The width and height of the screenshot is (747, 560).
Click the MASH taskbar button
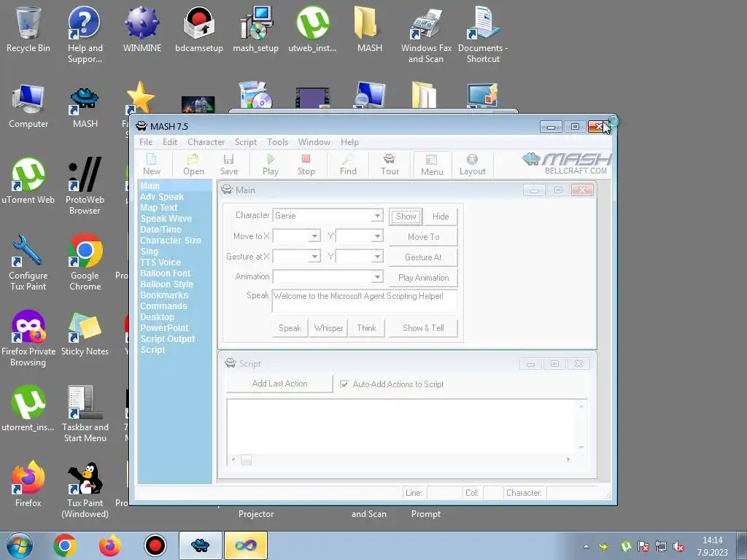click(200, 545)
